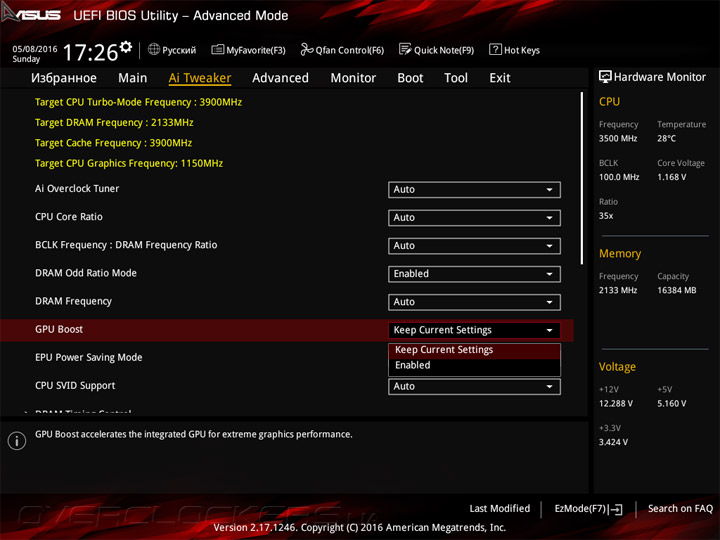This screenshot has width=720, height=540.
Task: Select BCLK Frequency : DRAM Frequency Ratio label
Action: point(126,245)
